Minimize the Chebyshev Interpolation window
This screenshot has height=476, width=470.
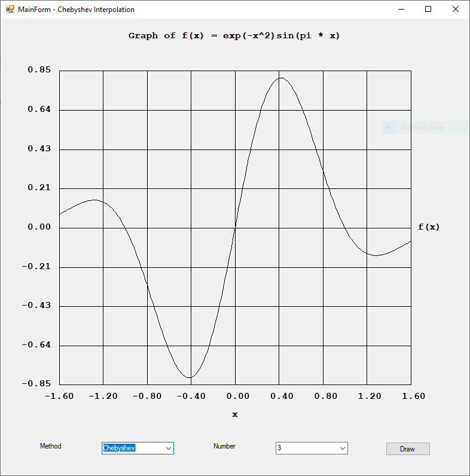click(400, 10)
